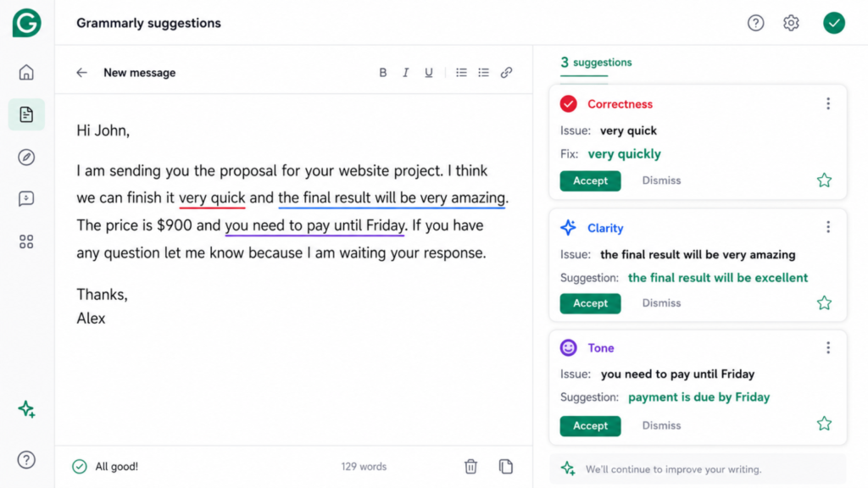Open the Home icon in sidebar
Image resolution: width=868 pixels, height=488 pixels.
click(26, 73)
